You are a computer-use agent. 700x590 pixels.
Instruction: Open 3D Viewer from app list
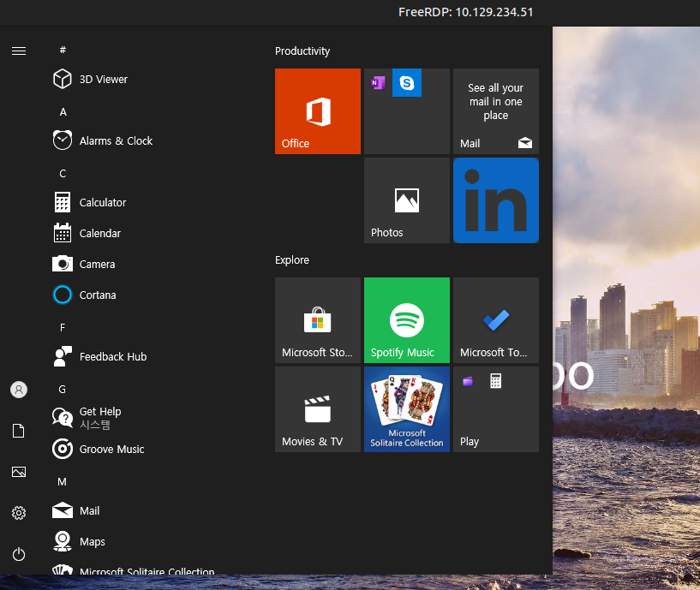tap(103, 79)
